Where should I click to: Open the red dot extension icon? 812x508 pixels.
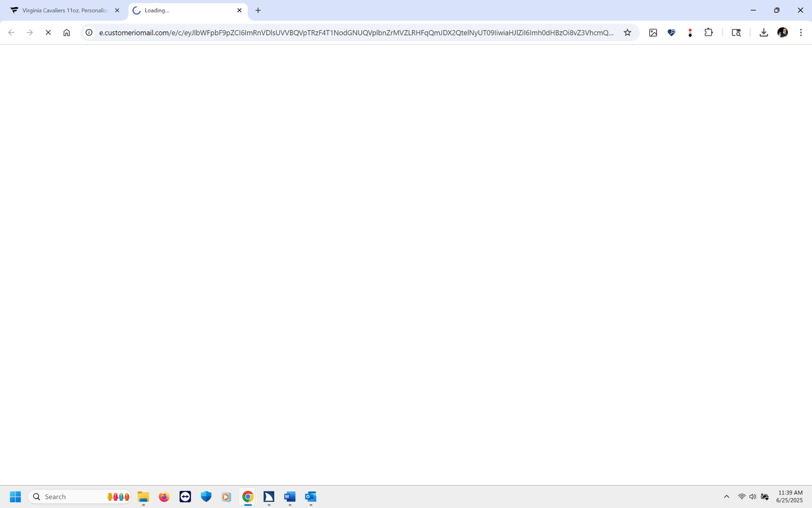(690, 33)
